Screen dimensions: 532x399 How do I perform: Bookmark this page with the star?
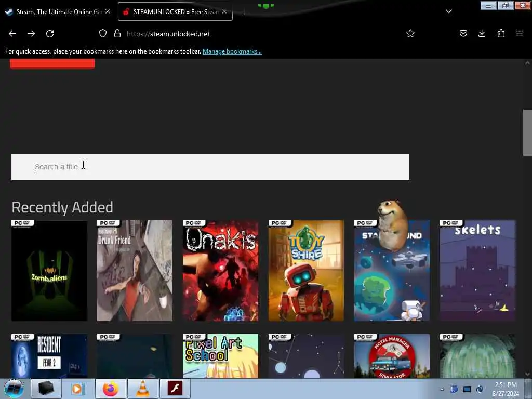(x=410, y=34)
